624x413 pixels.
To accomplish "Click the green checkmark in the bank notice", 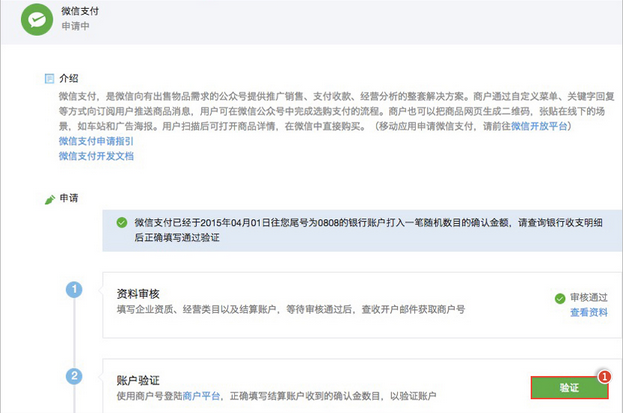I will point(122,222).
